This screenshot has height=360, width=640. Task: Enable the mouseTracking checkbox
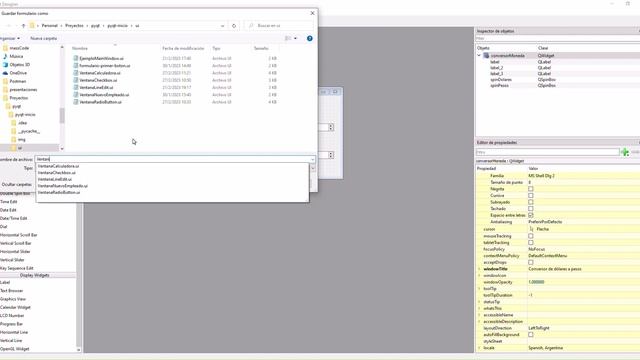[x=531, y=236]
